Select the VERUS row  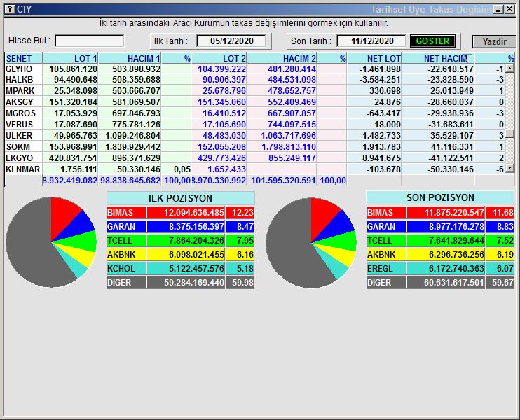pos(254,125)
